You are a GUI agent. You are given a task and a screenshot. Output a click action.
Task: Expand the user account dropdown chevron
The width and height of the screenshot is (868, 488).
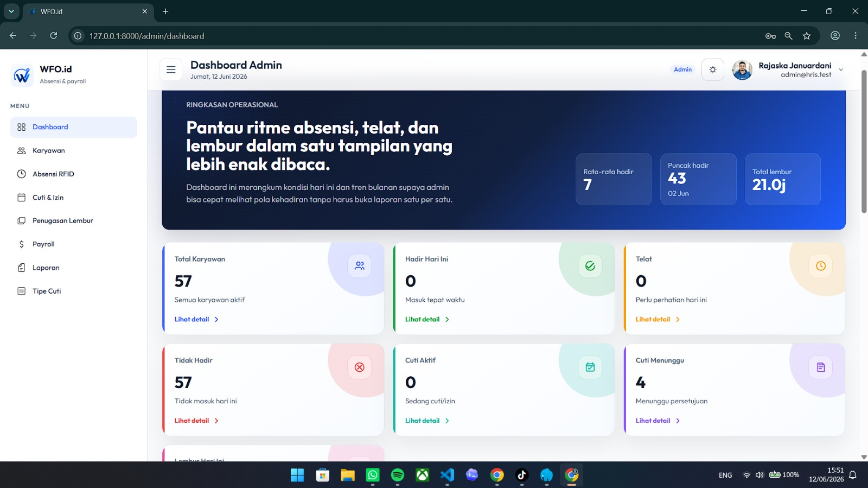[841, 69]
